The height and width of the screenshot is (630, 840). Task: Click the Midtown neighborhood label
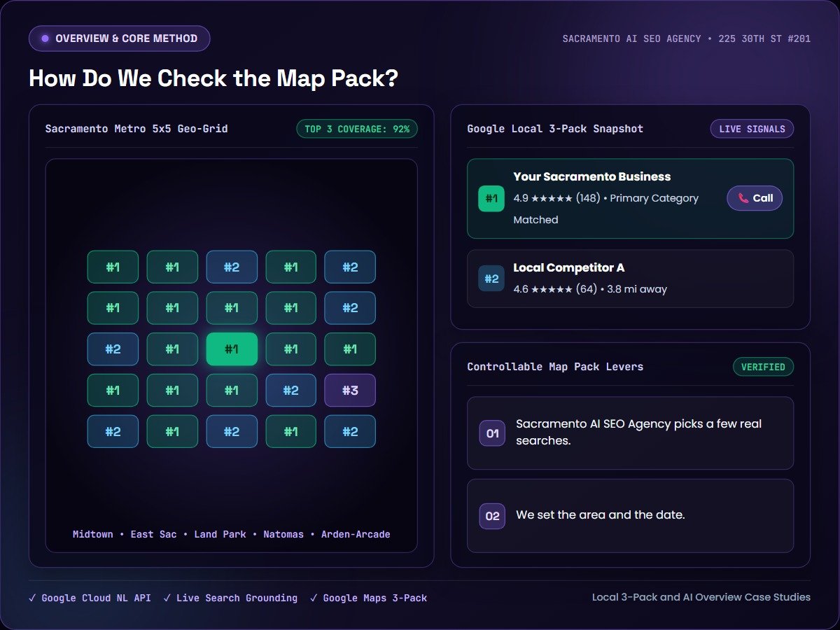pos(93,534)
